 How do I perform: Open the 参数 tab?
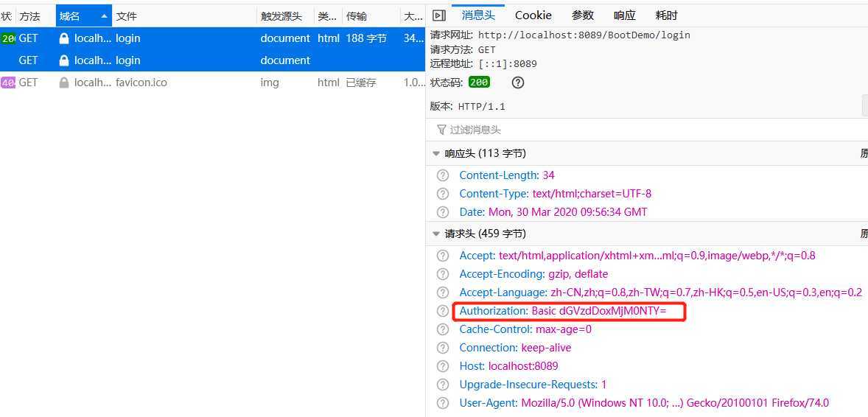582,15
